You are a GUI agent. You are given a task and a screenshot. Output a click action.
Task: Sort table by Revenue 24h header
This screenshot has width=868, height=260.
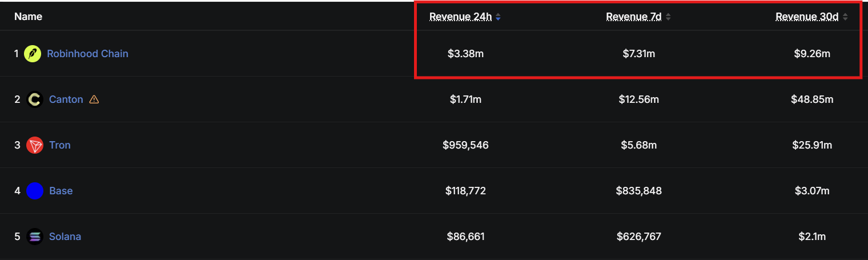point(460,17)
